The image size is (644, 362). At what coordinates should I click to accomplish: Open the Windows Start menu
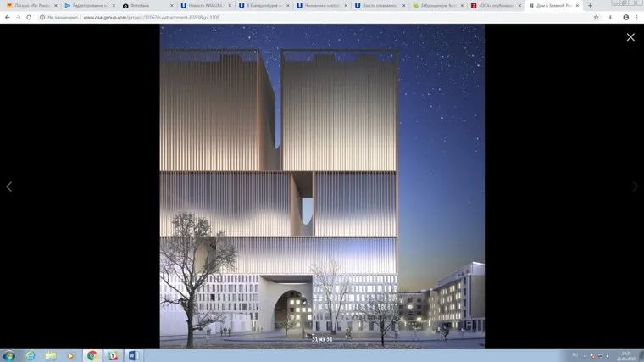[x=8, y=355]
